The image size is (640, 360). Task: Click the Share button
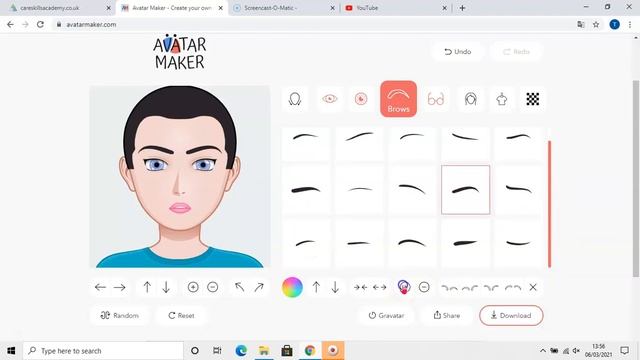coord(447,316)
